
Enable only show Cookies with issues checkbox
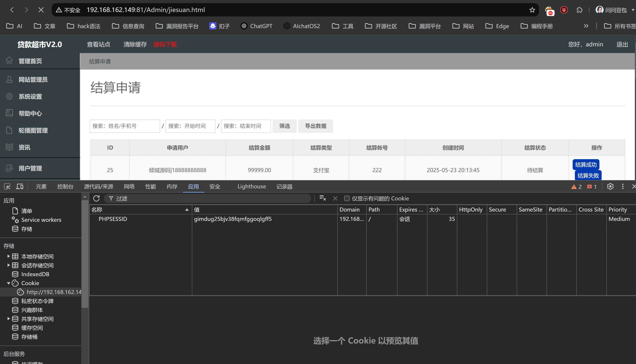[x=347, y=199]
